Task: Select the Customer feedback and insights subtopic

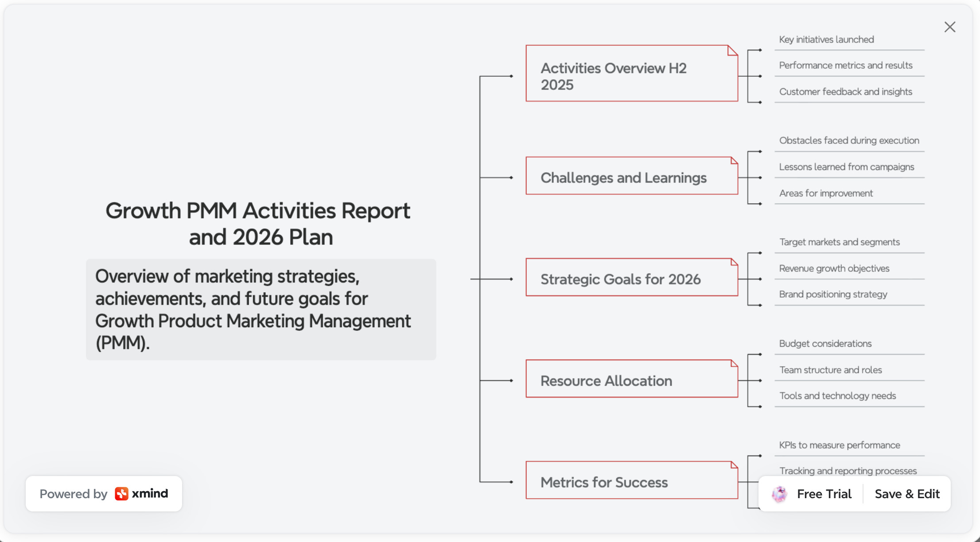Action: [845, 92]
